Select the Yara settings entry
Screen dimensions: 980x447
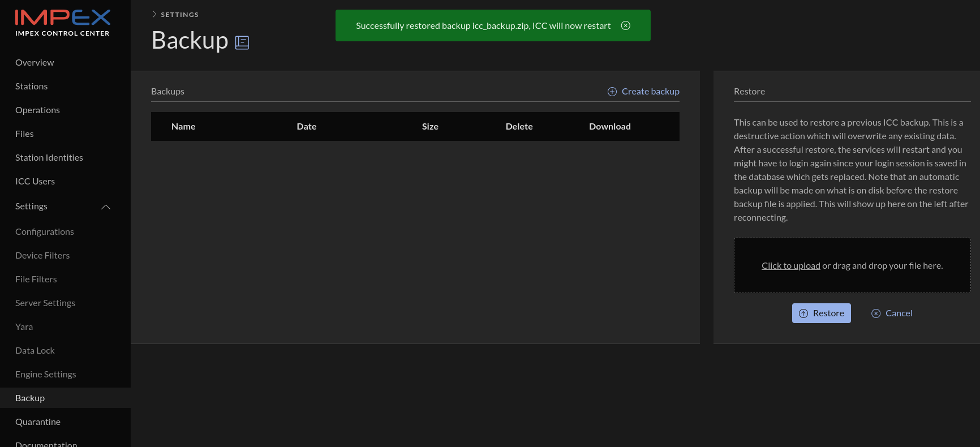pos(24,326)
